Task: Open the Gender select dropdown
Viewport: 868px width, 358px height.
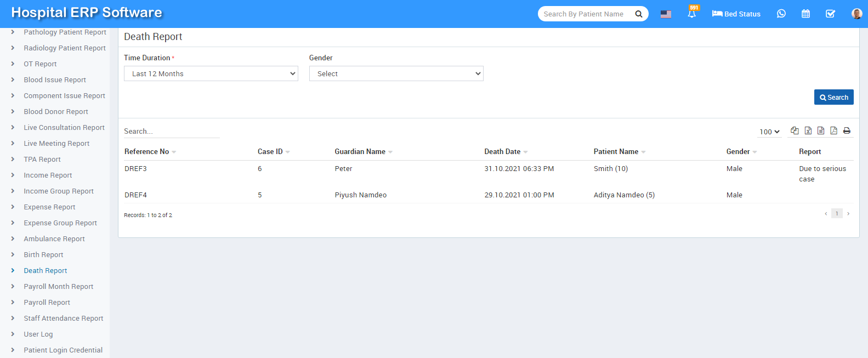Action: click(x=396, y=73)
